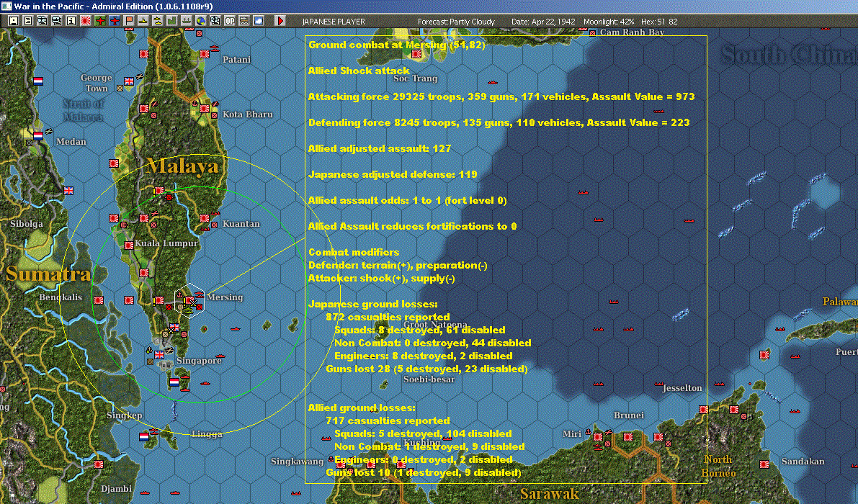Open the OP operations toolbar icon
858x504 pixels.
click(230, 21)
